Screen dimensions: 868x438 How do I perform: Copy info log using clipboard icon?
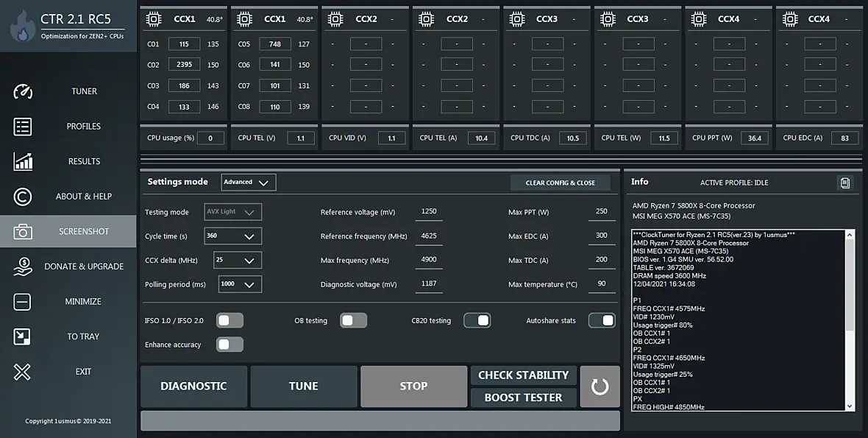[x=845, y=183]
